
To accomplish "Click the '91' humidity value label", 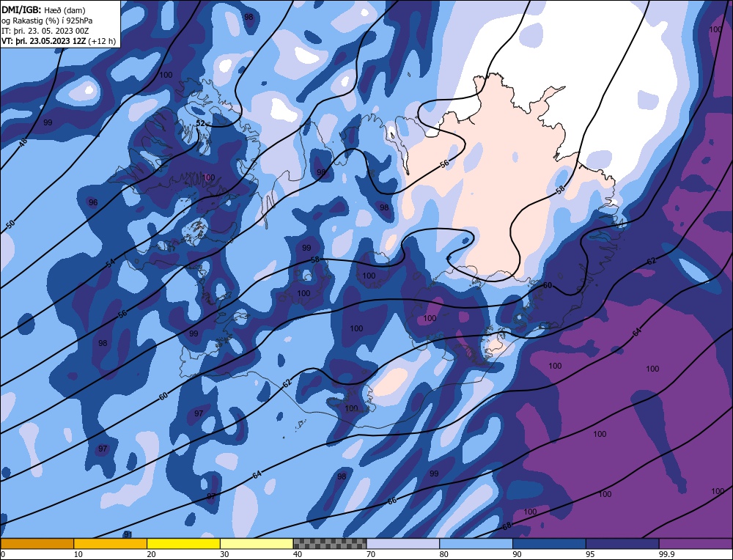I will click(128, 534).
